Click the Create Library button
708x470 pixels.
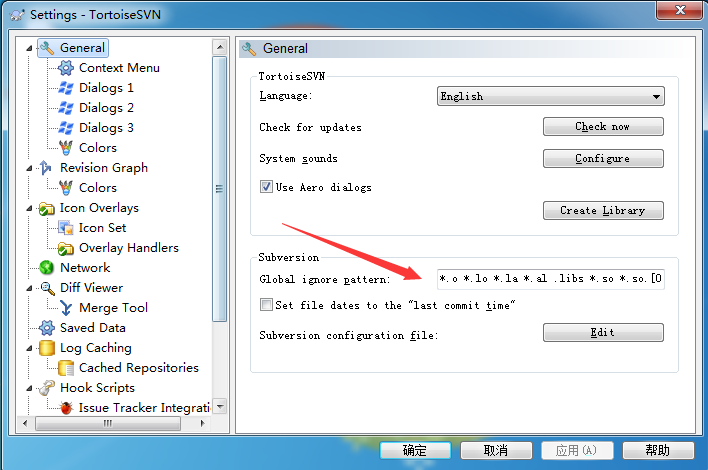pyautogui.click(x=603, y=210)
